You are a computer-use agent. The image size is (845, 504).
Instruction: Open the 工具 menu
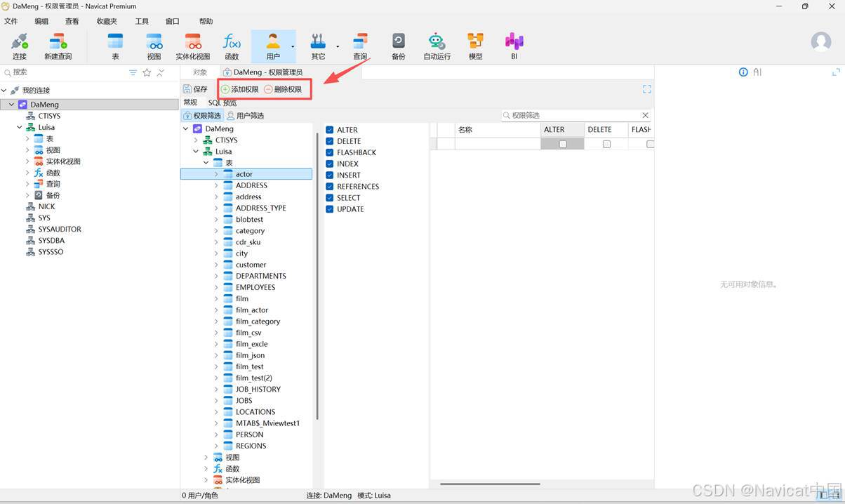(x=142, y=22)
